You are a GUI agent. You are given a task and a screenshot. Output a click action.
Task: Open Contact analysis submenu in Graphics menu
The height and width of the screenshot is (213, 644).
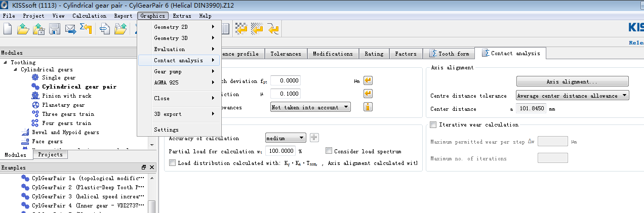[179, 60]
